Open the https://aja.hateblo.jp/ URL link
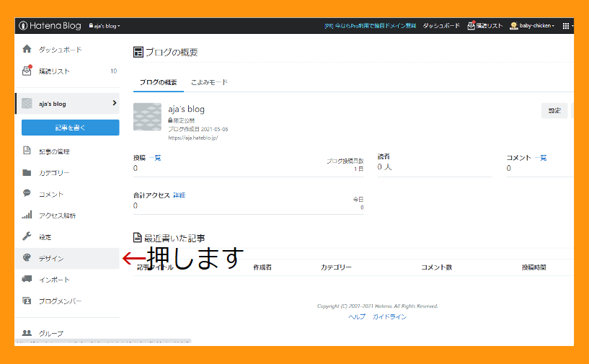This screenshot has width=589, height=364. pyautogui.click(x=193, y=138)
